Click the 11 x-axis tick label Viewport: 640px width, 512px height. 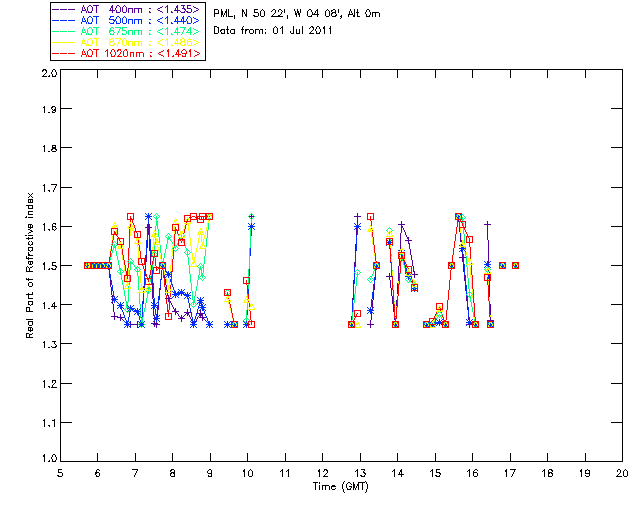tap(285, 473)
